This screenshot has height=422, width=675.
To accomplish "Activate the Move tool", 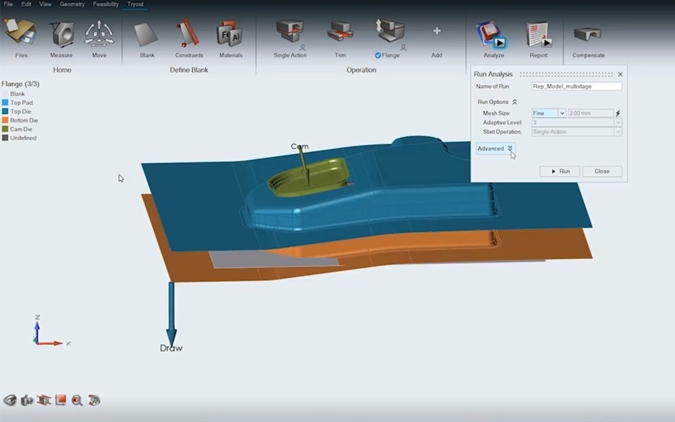I will point(99,35).
